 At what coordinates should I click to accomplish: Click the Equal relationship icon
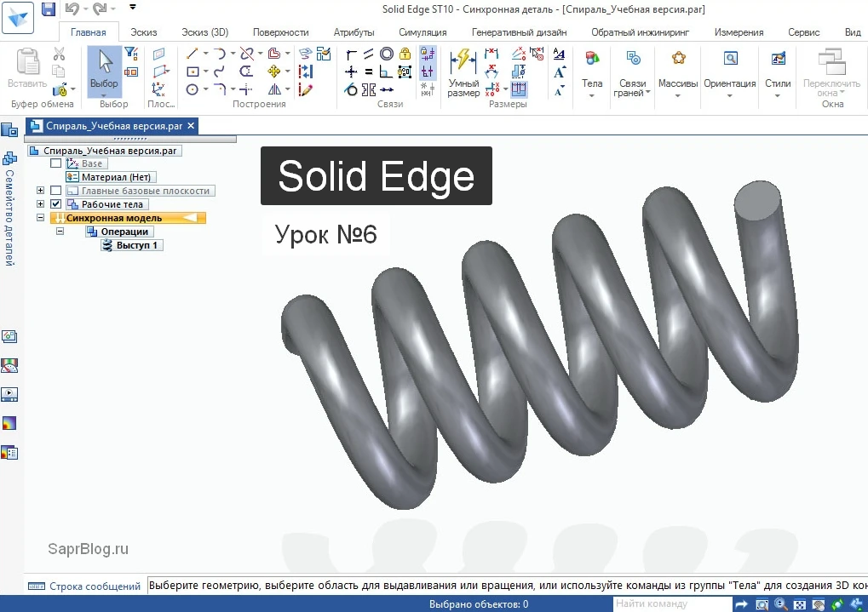369,71
